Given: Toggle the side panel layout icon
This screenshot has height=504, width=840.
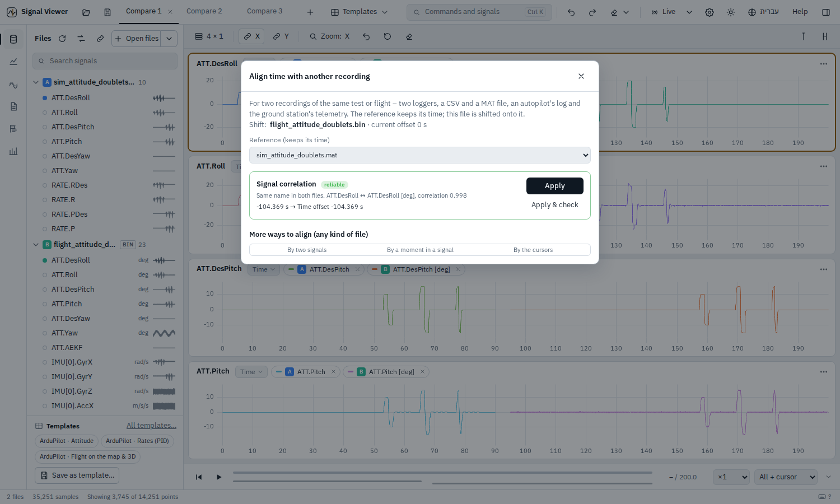Looking at the screenshot, I should 826,12.
